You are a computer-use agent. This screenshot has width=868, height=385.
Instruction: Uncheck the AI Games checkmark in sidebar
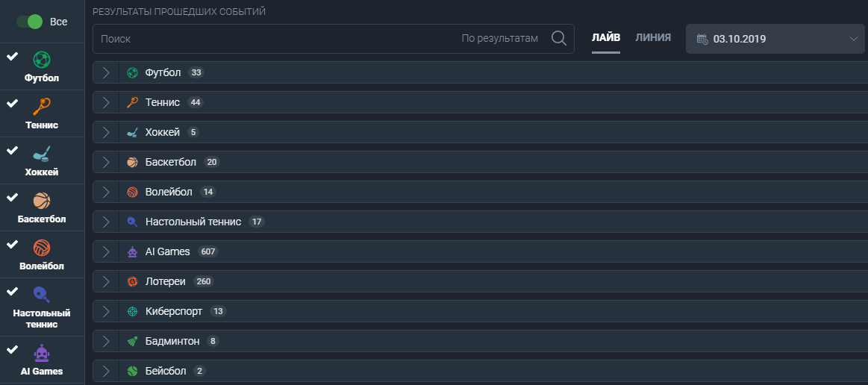pyautogui.click(x=12, y=350)
